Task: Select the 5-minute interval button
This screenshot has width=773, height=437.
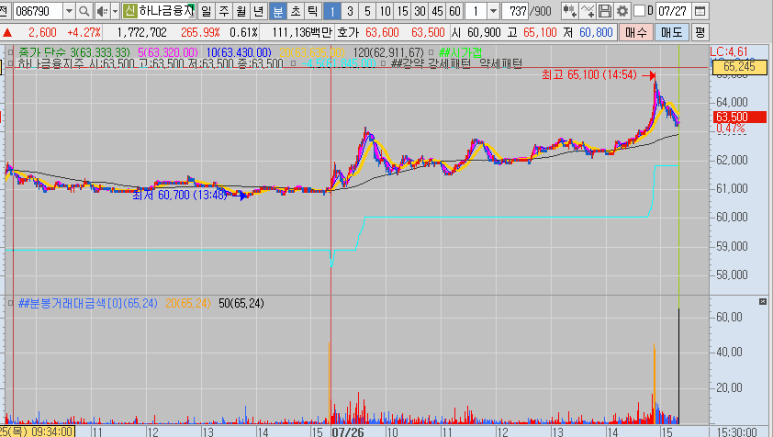Action: click(x=367, y=11)
